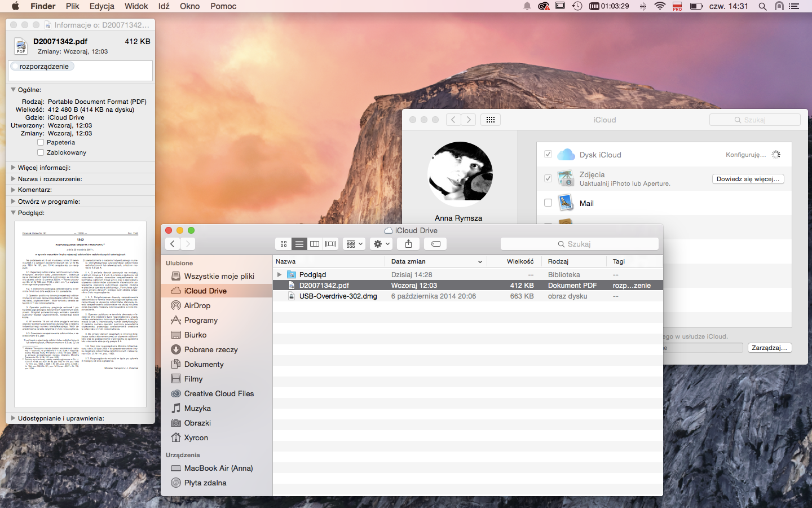Screen dimensions: 812x508
Task: Open the Pomoc menu
Action: 223,6
